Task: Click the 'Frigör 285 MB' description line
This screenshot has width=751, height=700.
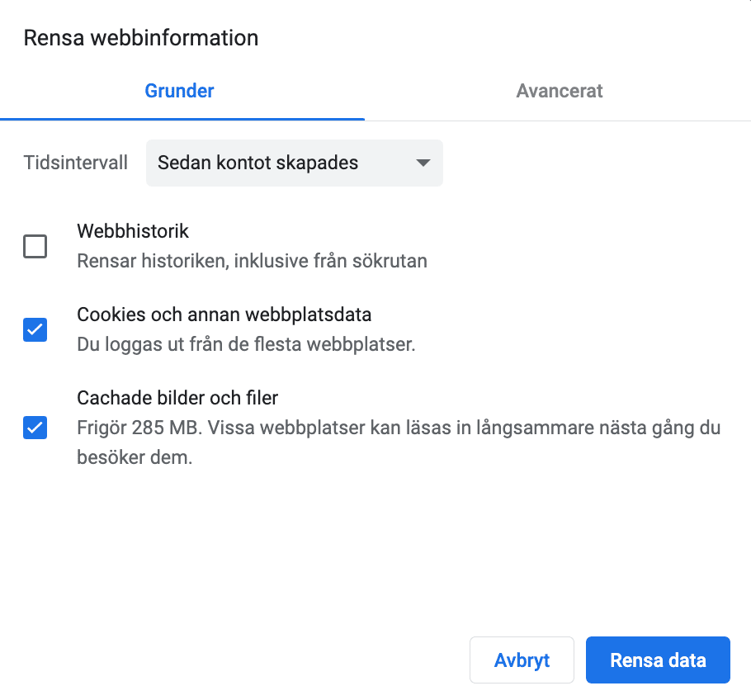Action: [399, 428]
